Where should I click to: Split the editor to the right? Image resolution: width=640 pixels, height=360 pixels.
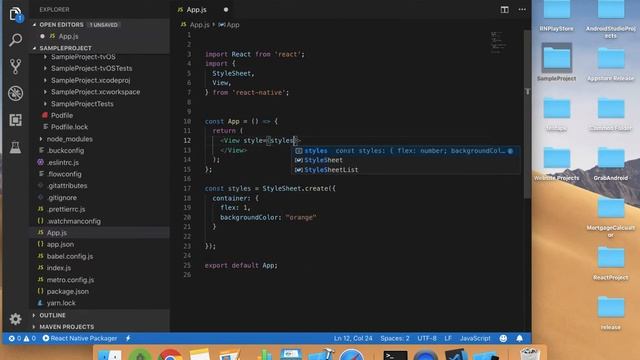pos(504,9)
